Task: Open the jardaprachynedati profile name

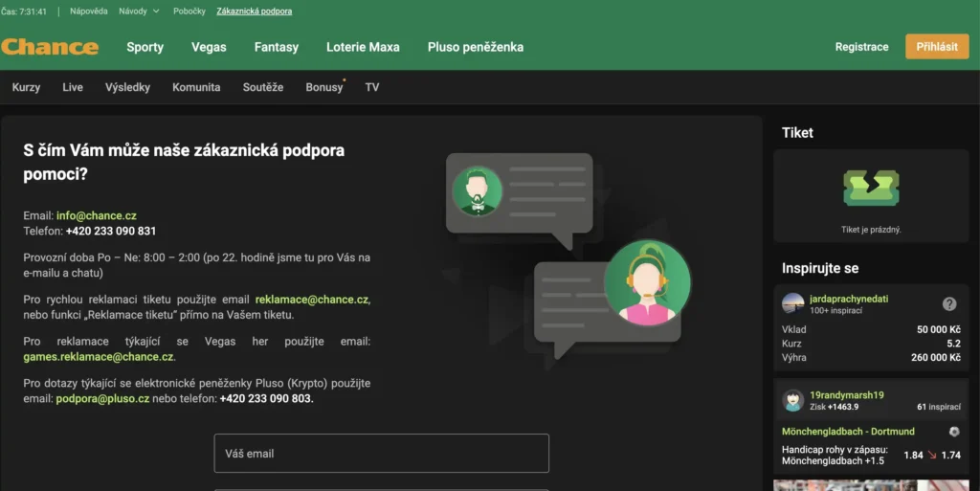Action: [x=849, y=300]
